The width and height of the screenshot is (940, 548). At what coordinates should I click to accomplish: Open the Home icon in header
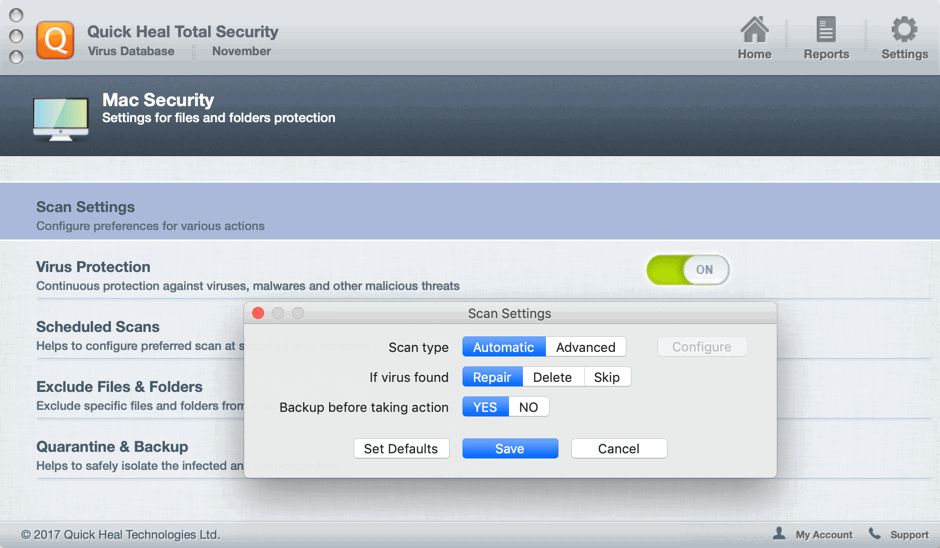(x=754, y=30)
